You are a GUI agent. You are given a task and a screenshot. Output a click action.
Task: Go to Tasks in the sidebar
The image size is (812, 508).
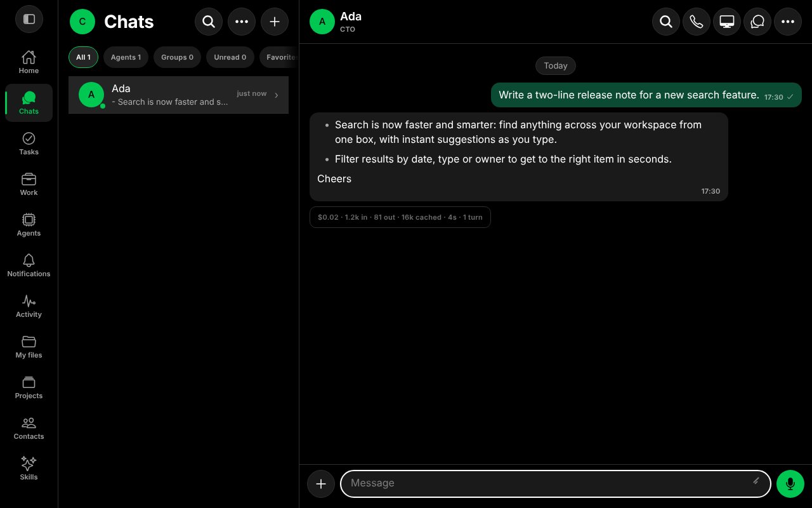click(x=29, y=144)
